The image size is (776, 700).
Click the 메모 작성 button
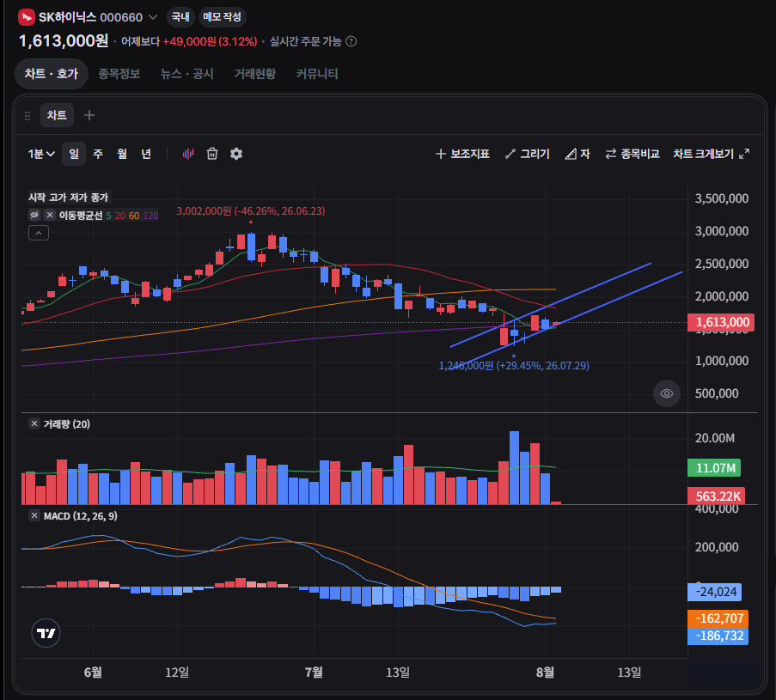pyautogui.click(x=222, y=17)
